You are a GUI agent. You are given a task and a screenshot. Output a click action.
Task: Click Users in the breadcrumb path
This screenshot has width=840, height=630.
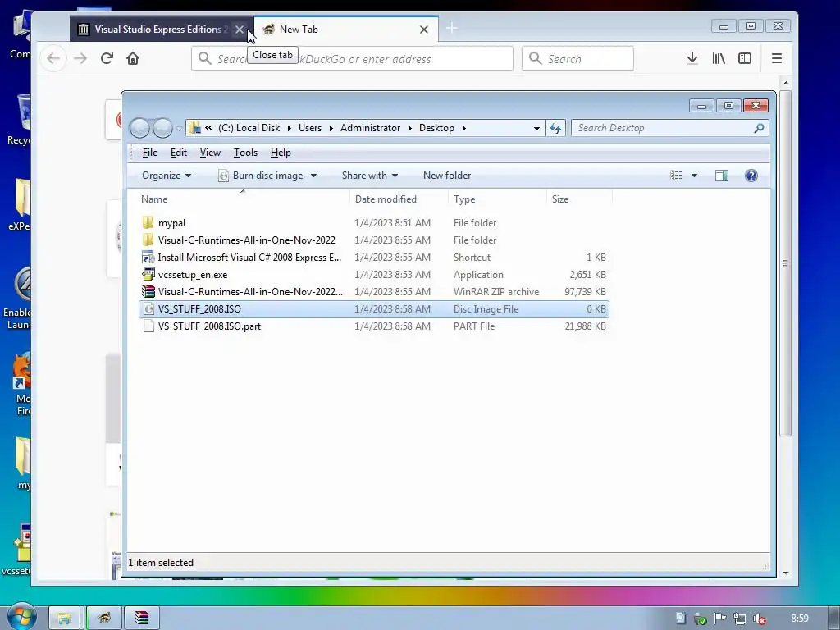(x=309, y=128)
